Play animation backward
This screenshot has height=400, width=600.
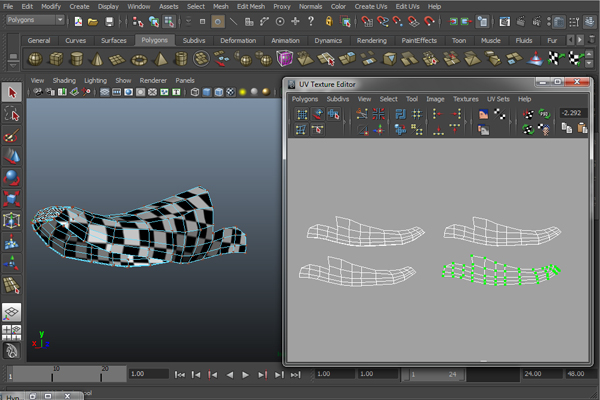[x=230, y=375]
